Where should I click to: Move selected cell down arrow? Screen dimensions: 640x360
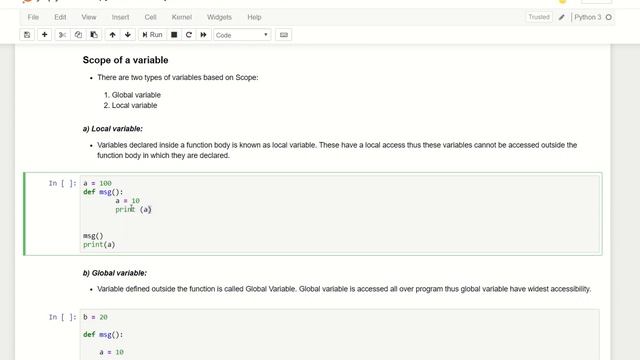tap(128, 35)
